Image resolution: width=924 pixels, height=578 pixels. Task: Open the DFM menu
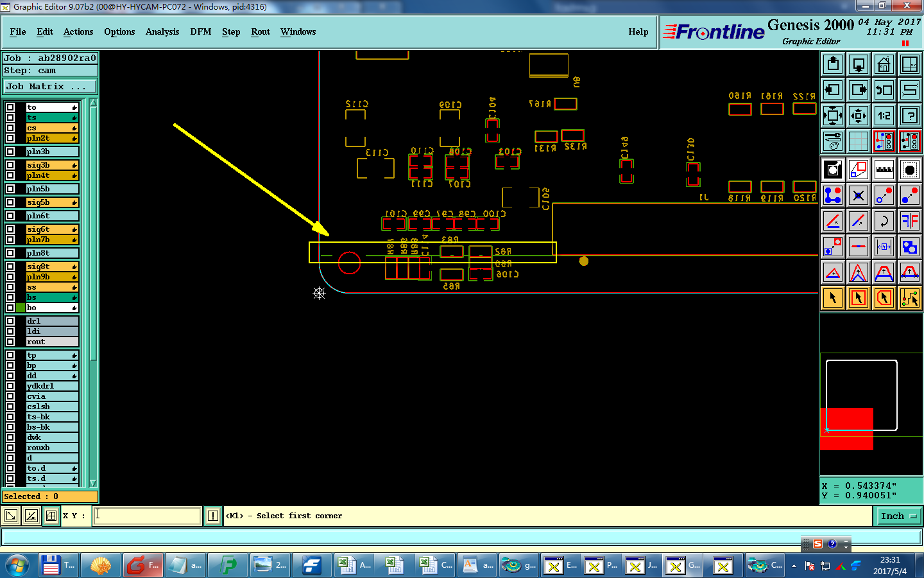point(201,31)
